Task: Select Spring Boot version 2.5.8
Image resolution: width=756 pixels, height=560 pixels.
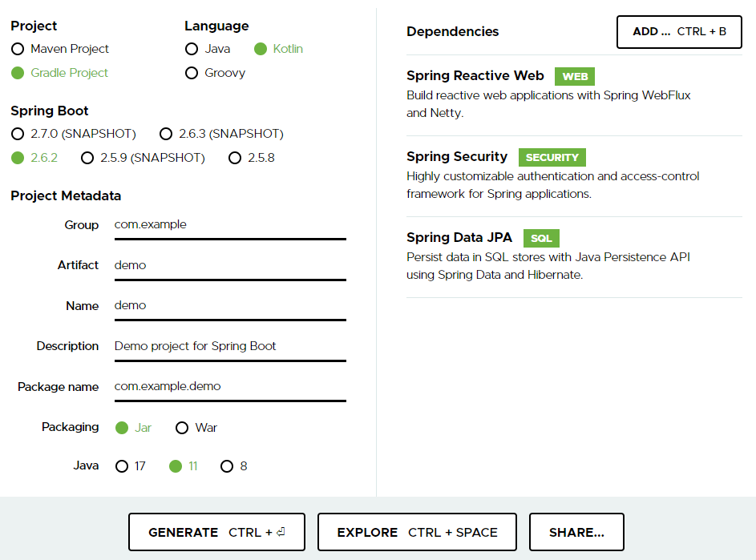Action: [235, 158]
